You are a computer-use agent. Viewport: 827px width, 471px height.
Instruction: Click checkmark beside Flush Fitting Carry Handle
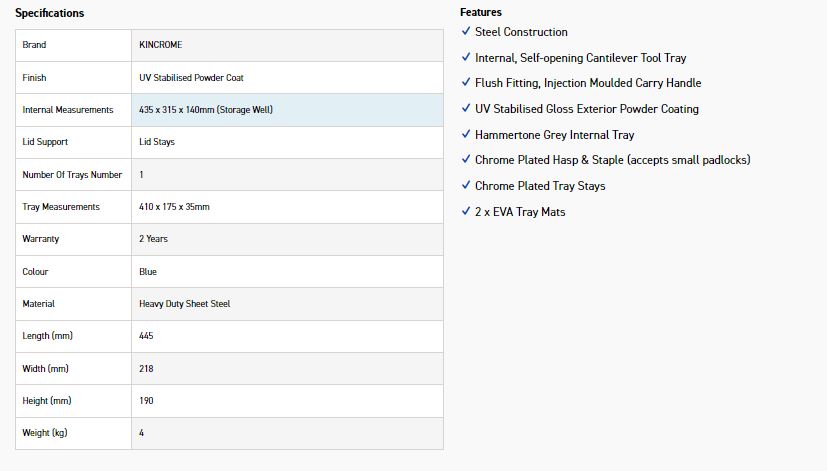(466, 82)
